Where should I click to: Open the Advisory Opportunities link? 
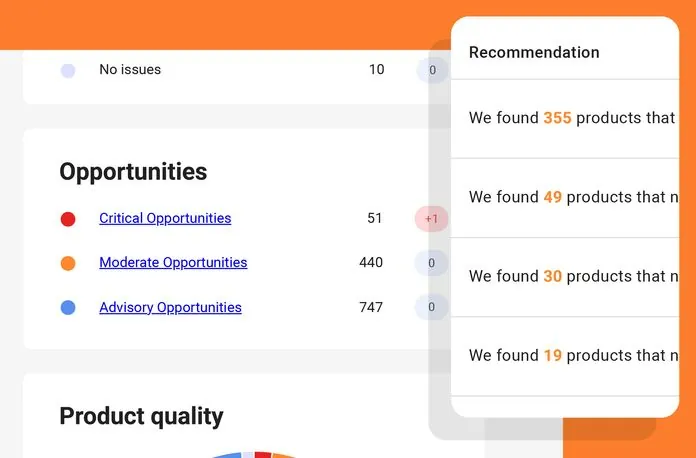click(170, 307)
